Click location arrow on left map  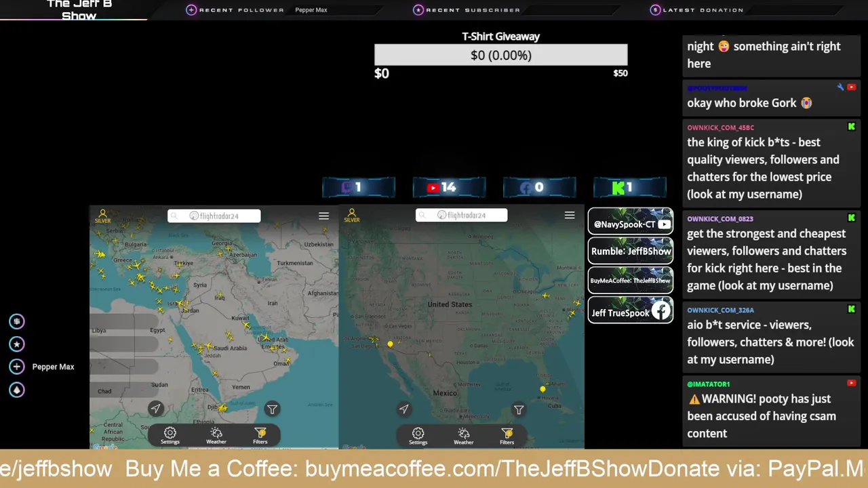(x=156, y=408)
